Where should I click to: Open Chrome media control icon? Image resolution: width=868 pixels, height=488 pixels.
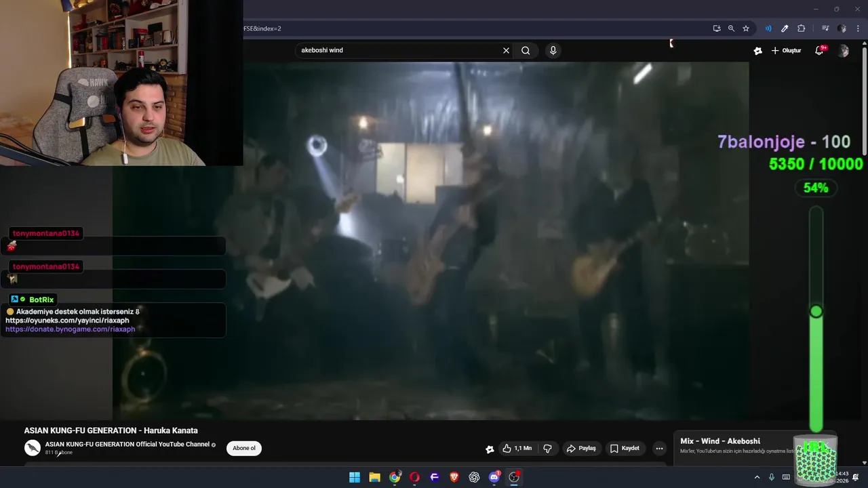[x=825, y=28]
